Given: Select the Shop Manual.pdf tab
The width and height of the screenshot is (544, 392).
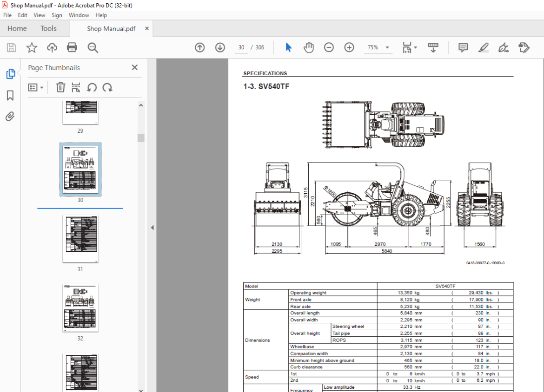Looking at the screenshot, I should coord(111,29).
